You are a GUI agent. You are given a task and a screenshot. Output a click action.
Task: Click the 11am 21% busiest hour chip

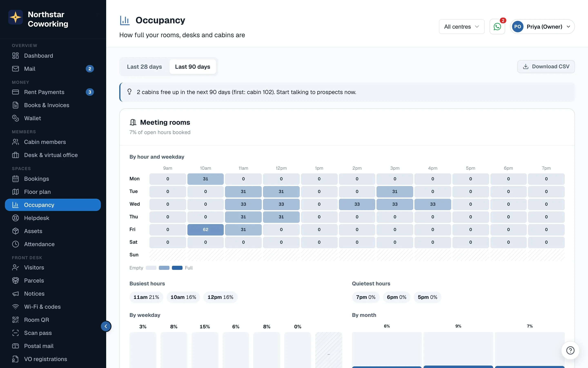(x=146, y=297)
